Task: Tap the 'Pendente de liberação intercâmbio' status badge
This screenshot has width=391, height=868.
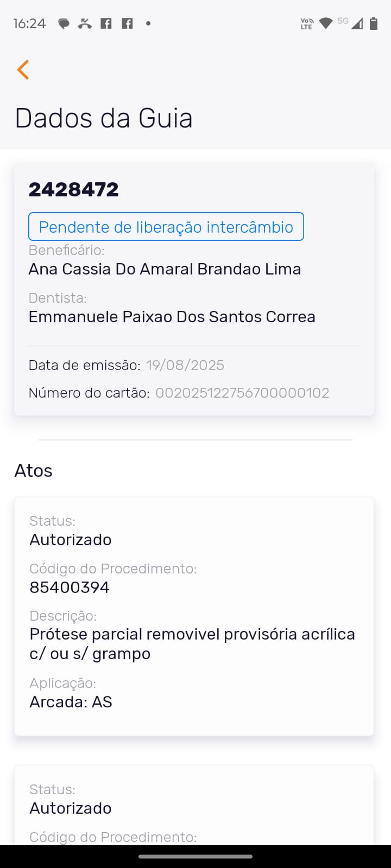Action: pyautogui.click(x=166, y=227)
